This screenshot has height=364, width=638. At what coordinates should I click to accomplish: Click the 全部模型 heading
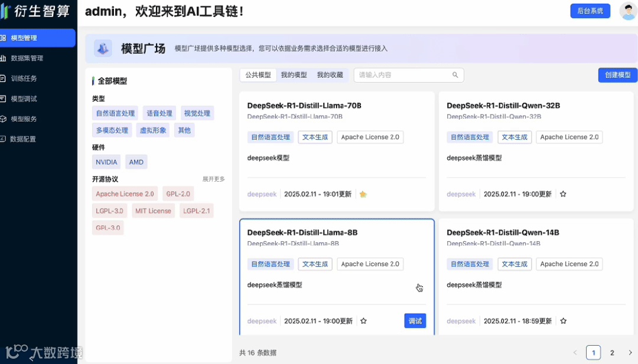click(112, 81)
